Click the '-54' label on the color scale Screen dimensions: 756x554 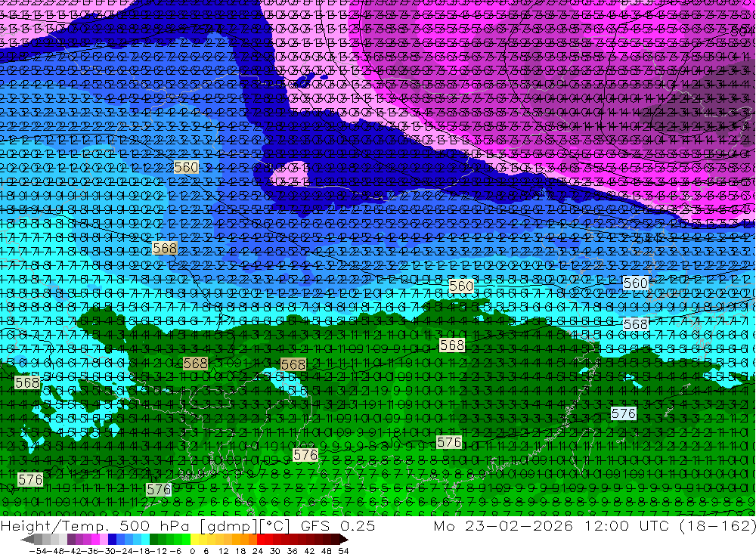pyautogui.click(x=38, y=551)
